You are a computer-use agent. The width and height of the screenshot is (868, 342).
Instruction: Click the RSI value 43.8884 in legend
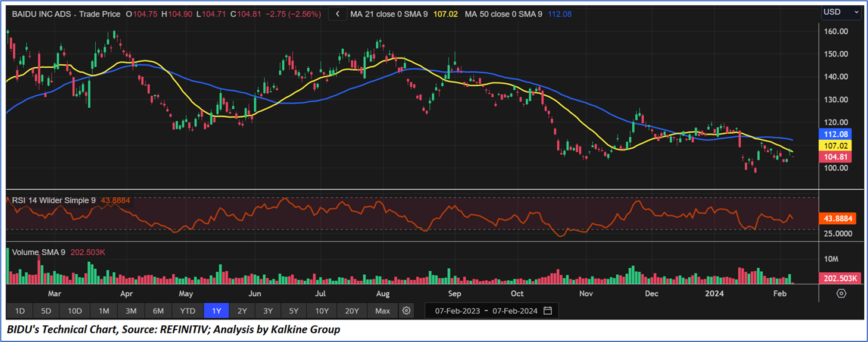115,200
